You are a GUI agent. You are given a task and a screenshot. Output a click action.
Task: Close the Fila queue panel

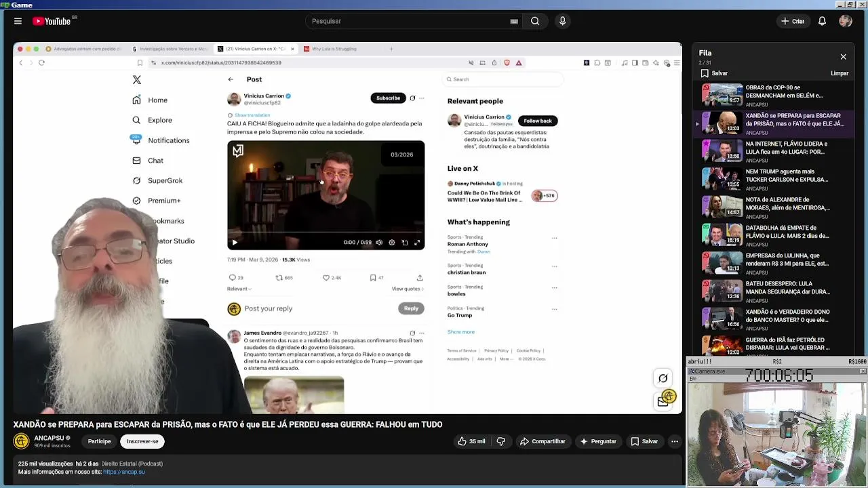pos(843,57)
